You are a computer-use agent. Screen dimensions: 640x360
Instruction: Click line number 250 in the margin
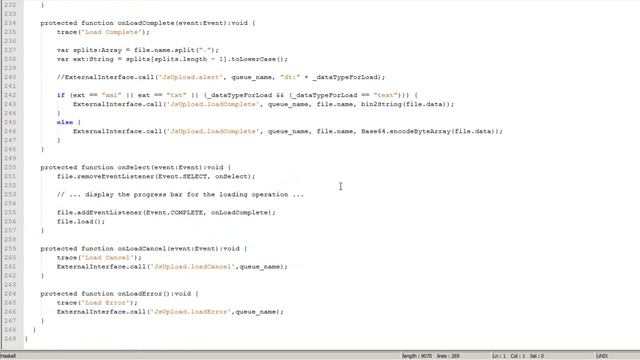[x=10, y=167]
